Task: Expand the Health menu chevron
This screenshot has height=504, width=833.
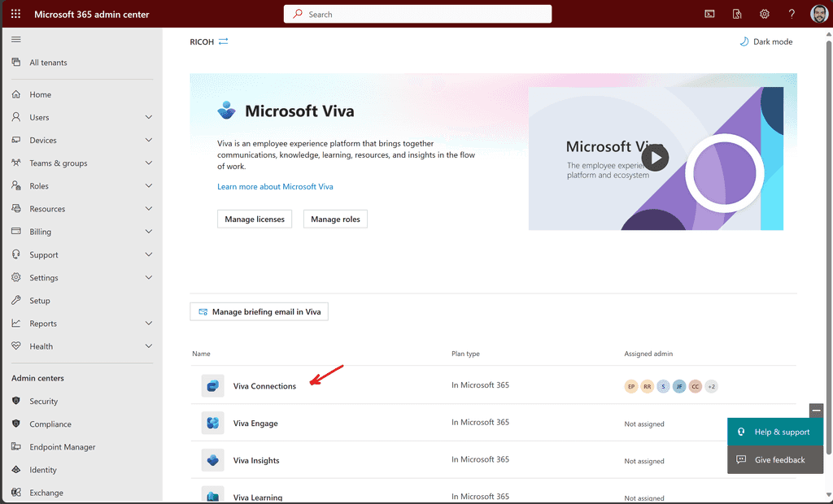Action: 149,345
